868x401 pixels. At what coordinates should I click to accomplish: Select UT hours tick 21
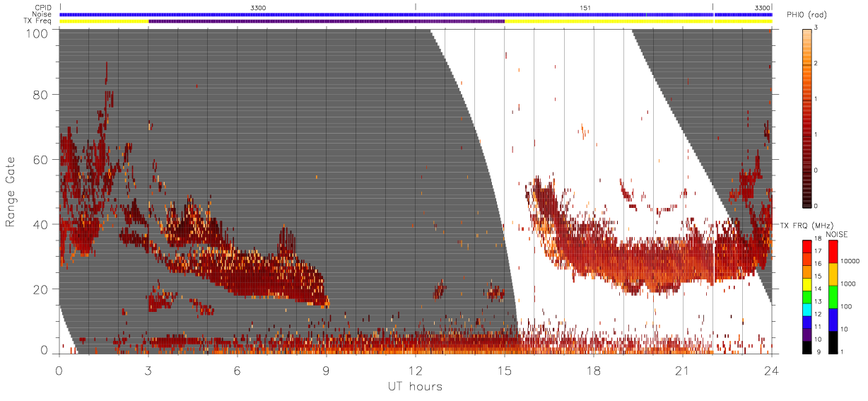pyautogui.click(x=683, y=370)
